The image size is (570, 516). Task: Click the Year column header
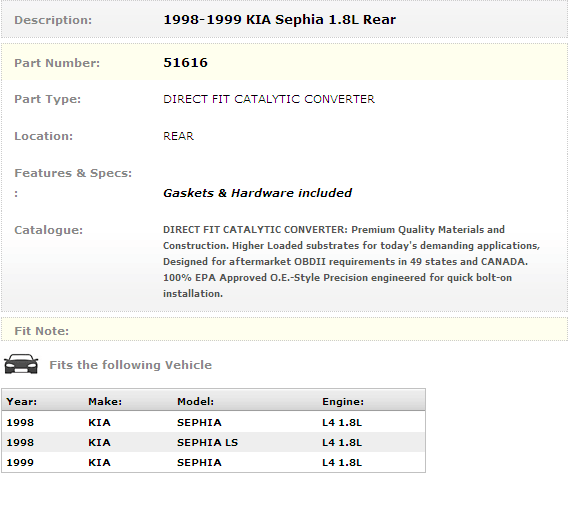pos(21,401)
